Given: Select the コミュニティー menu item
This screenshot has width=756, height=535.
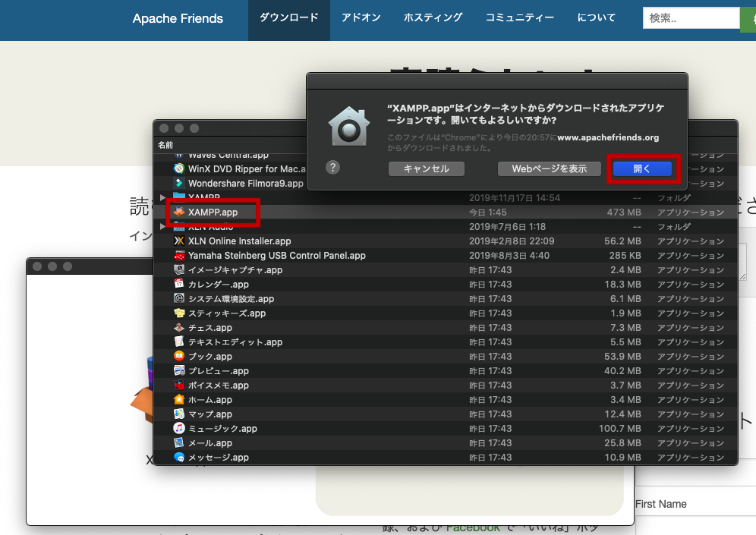Looking at the screenshot, I should coord(520,18).
